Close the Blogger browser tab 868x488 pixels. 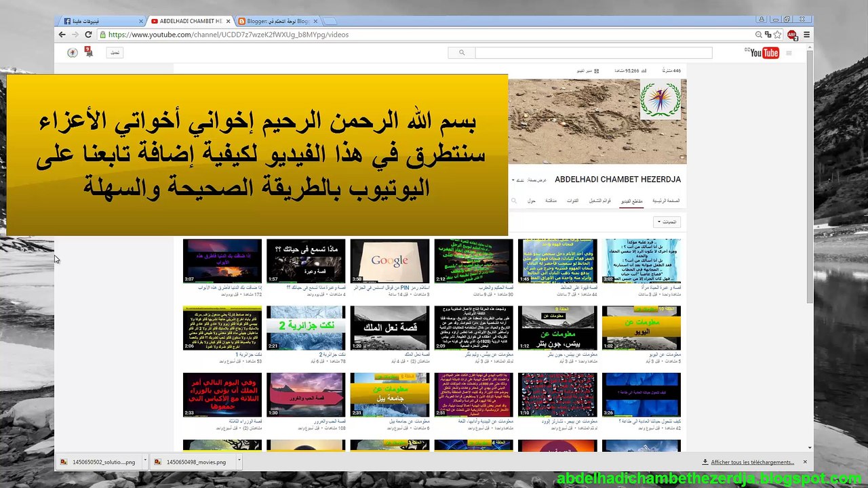316,21
